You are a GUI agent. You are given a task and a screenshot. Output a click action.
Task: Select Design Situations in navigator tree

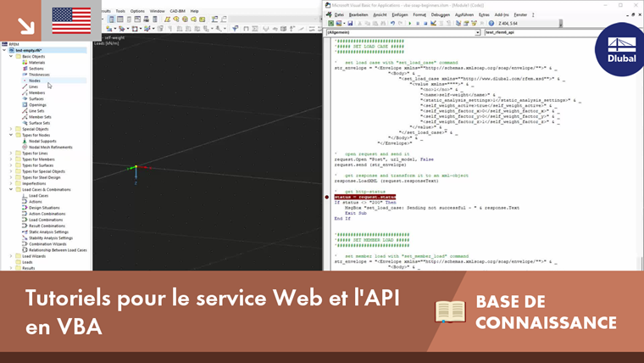coord(44,208)
